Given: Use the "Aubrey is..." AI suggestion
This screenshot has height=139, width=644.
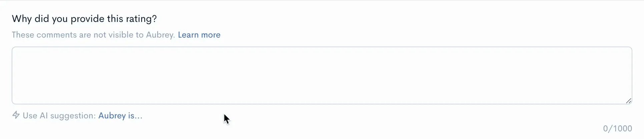Looking at the screenshot, I should coord(120,116).
